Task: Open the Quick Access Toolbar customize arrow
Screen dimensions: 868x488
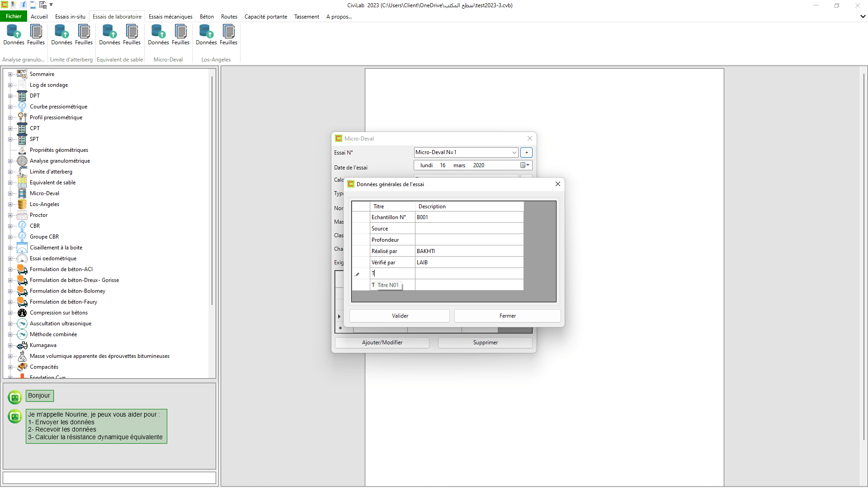Action: point(51,5)
